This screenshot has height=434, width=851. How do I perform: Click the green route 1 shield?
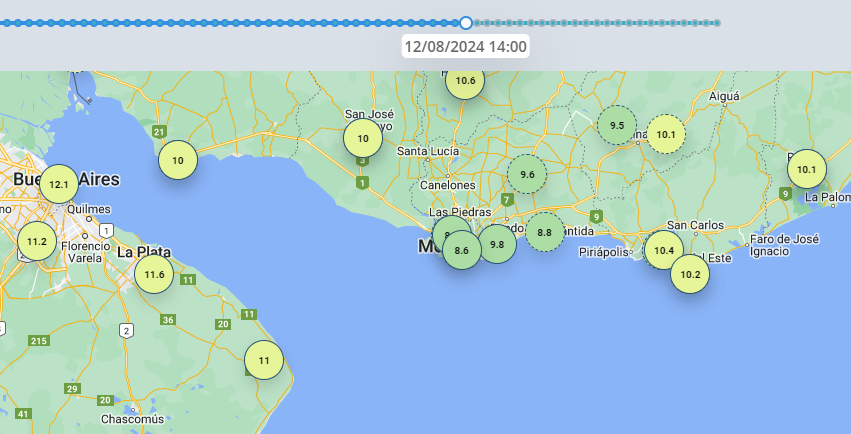point(363,183)
